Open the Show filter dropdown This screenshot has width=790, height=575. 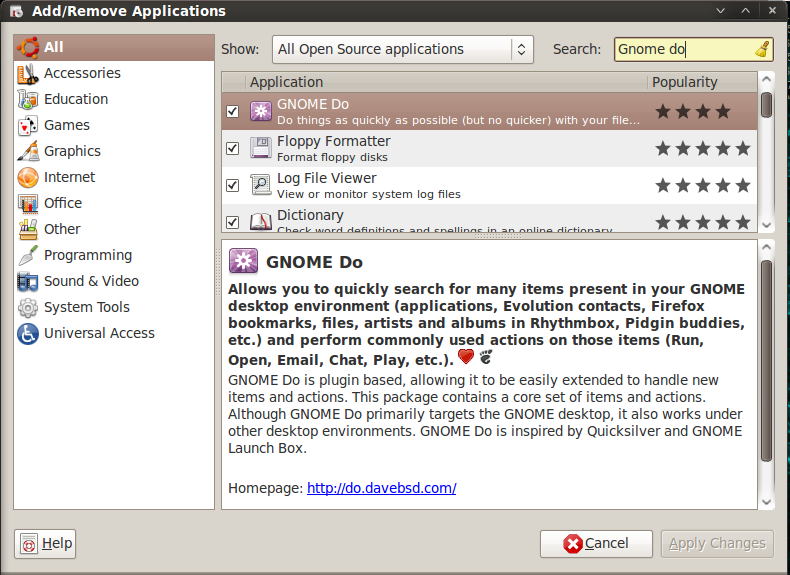pos(403,49)
